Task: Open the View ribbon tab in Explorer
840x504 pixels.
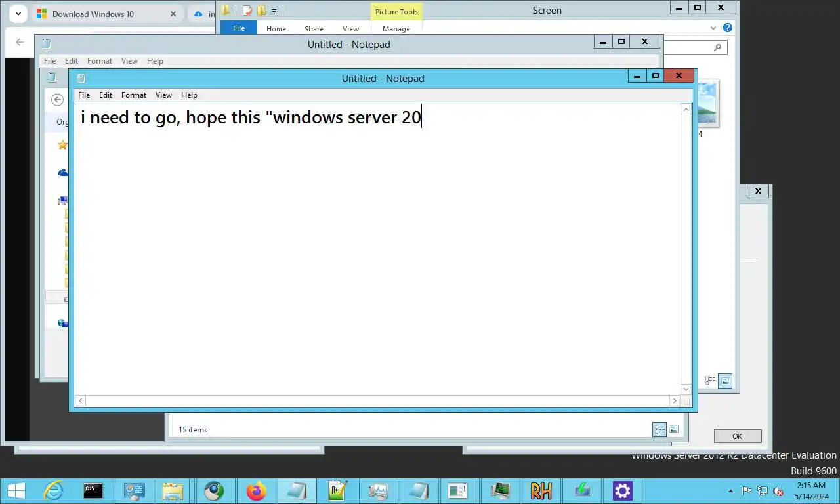Action: click(x=350, y=29)
